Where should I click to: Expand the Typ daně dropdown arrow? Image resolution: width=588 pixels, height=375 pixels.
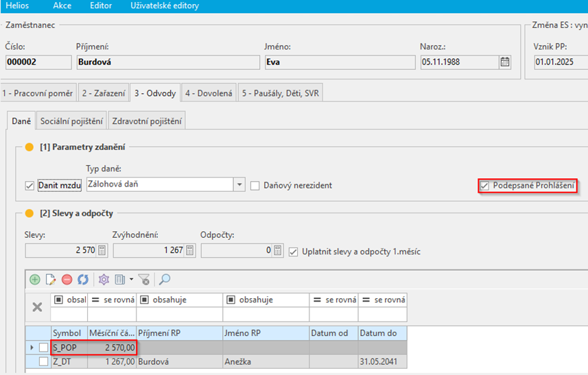point(239,184)
